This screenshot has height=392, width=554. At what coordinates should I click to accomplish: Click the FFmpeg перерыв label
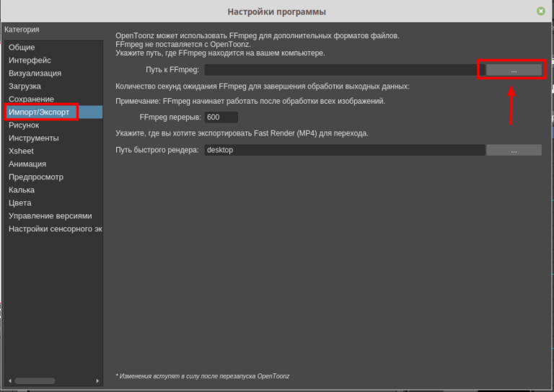170,117
